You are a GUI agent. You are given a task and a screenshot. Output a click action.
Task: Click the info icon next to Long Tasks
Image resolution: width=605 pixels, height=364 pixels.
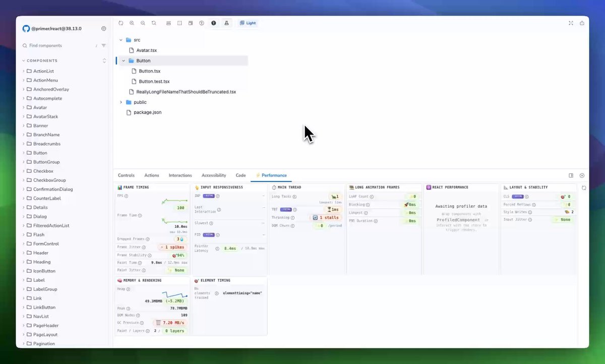click(294, 197)
